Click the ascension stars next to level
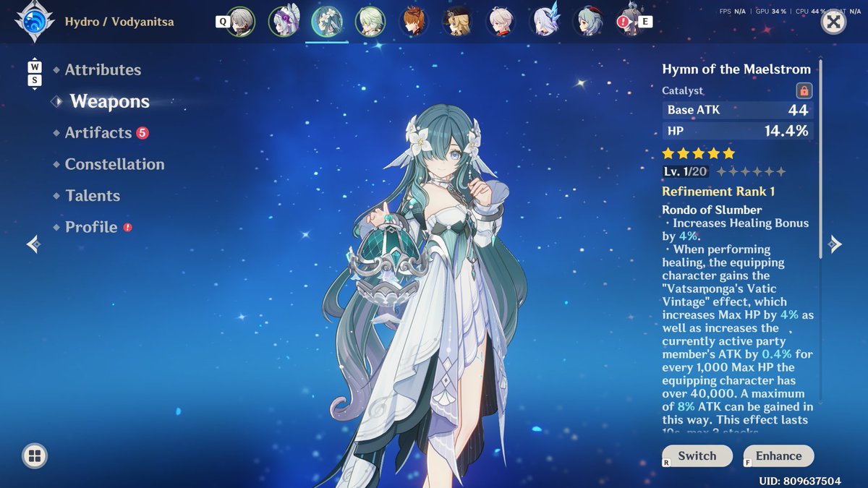 pyautogui.click(x=751, y=172)
